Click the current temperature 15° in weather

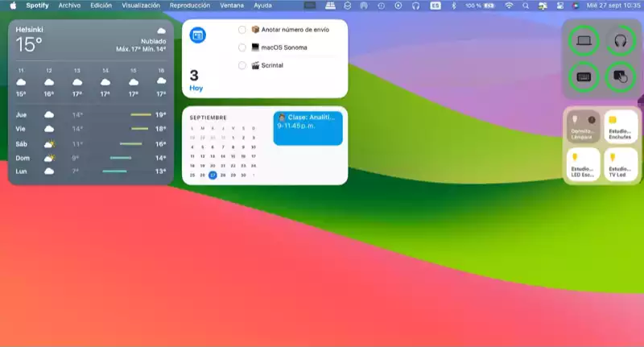(x=29, y=44)
